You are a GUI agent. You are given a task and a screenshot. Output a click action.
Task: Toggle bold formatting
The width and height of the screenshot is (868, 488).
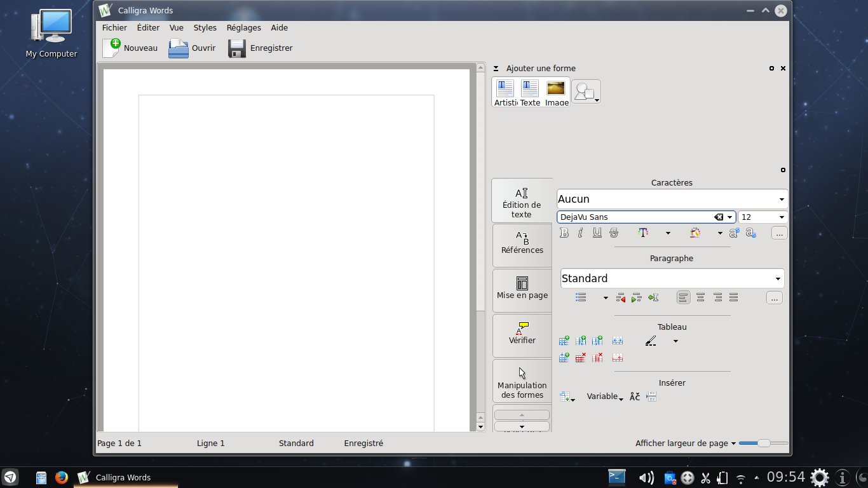point(564,233)
